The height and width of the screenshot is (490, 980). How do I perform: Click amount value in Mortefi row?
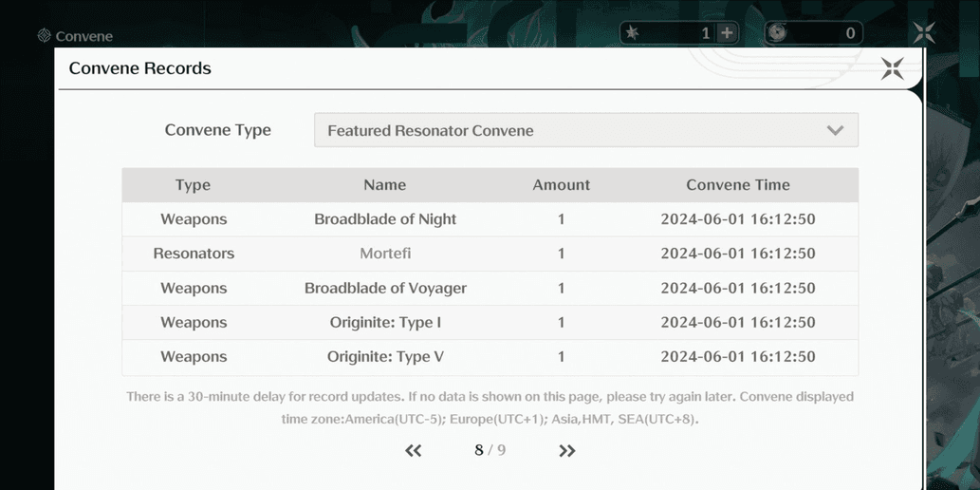(x=562, y=254)
